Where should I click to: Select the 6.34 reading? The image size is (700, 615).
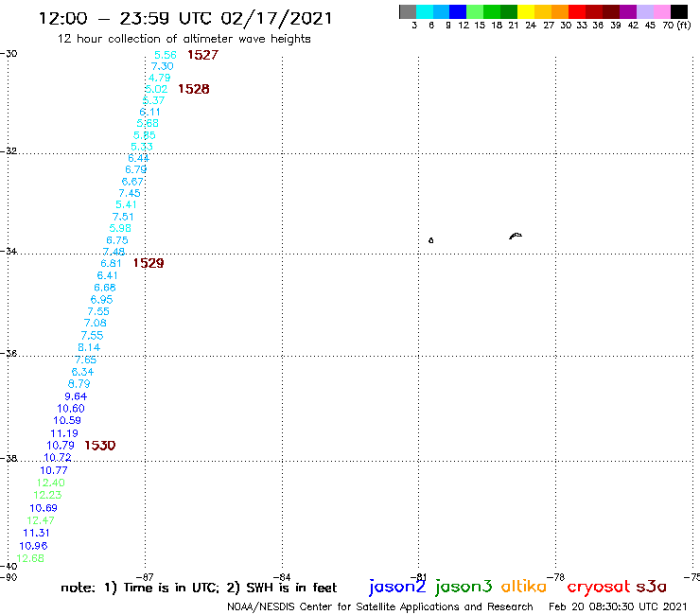pos(82,372)
